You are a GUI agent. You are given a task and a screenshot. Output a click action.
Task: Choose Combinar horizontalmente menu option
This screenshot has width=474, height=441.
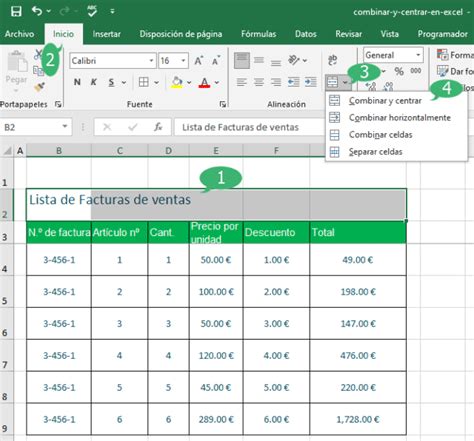396,118
